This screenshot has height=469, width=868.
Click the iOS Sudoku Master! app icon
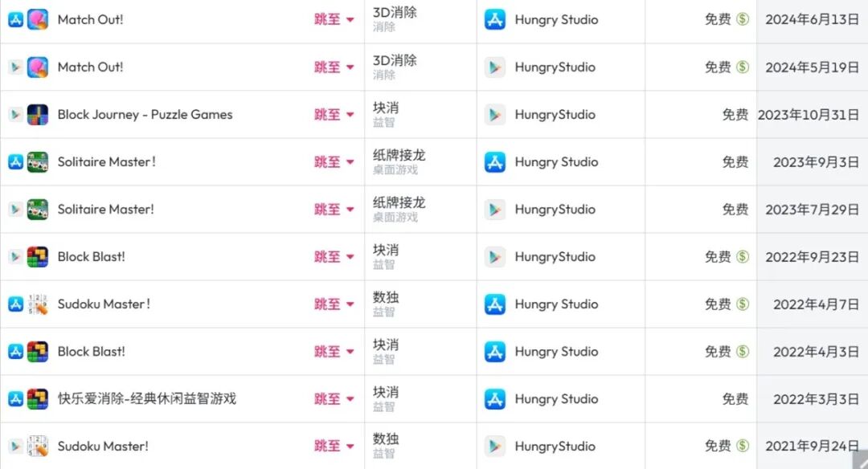38,304
